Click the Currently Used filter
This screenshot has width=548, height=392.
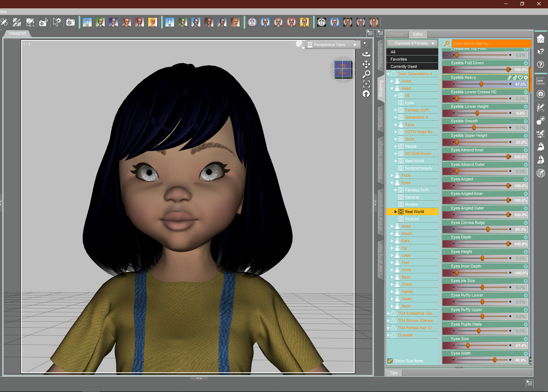(x=412, y=66)
